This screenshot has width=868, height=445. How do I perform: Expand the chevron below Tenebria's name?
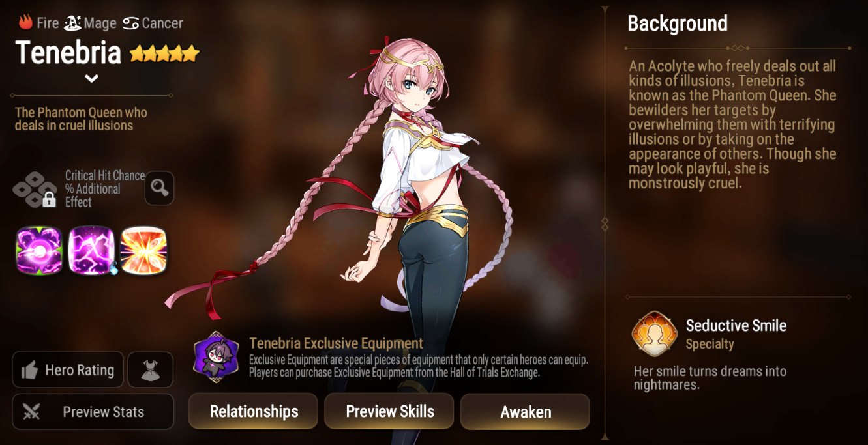91,78
